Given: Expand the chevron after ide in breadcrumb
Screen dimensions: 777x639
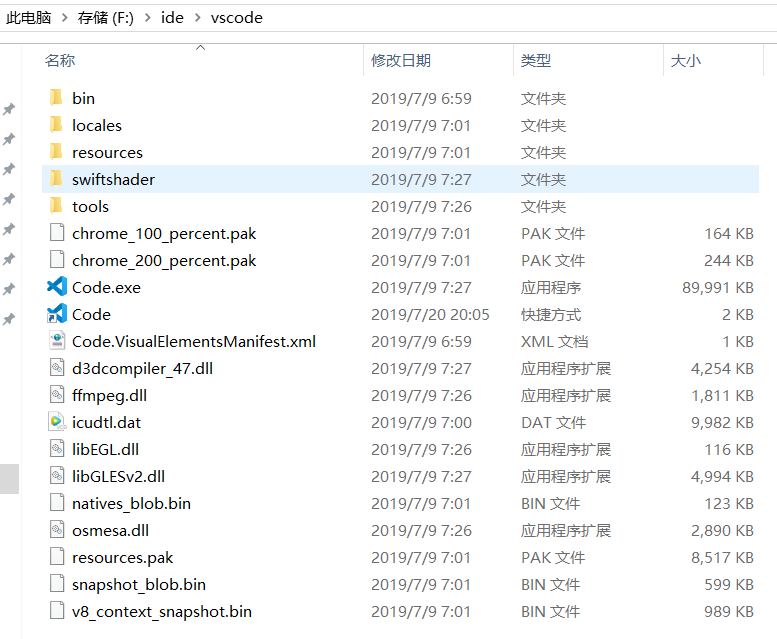Looking at the screenshot, I should 198,18.
